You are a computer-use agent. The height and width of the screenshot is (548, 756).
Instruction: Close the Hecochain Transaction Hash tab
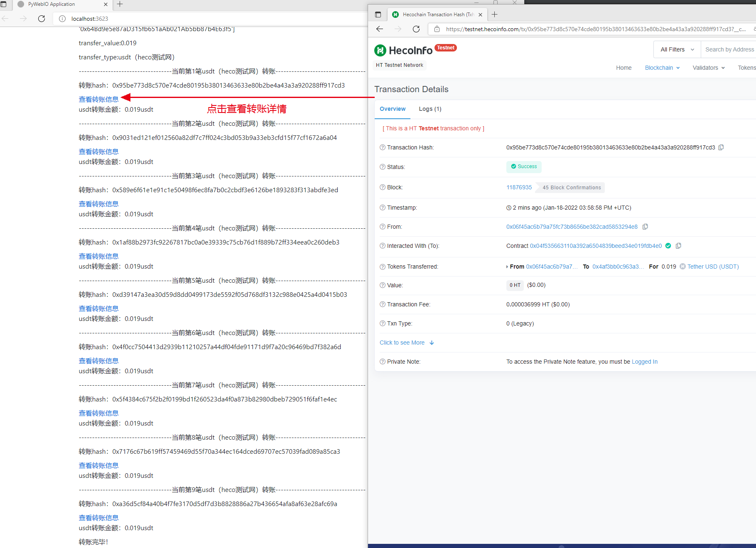[481, 15]
